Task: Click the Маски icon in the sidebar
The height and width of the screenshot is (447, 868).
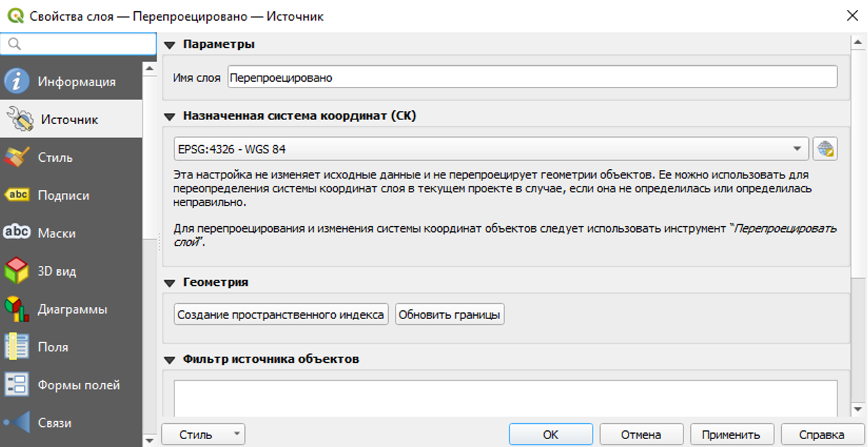Action: [17, 233]
